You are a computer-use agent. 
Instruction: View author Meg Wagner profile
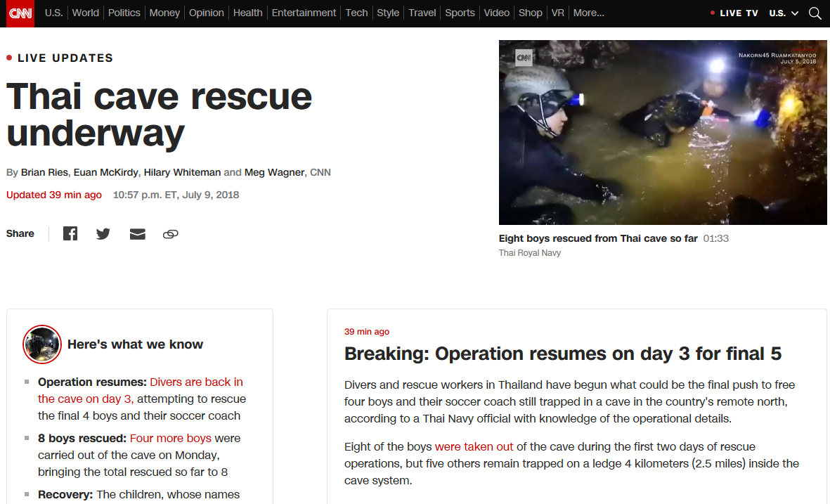click(x=275, y=172)
